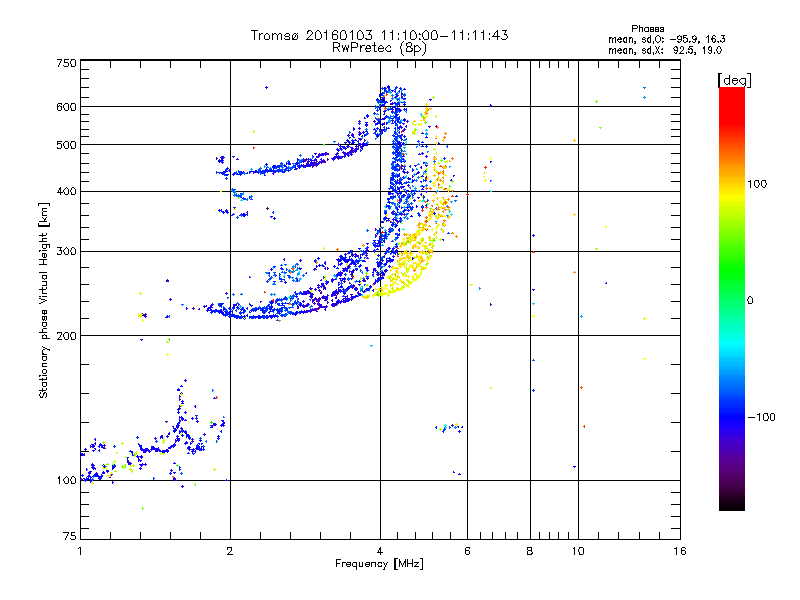Image resolution: width=800 pixels, height=600 pixels.
Task: Click the 'mean, sd,O: -95.9, 16.3' text
Action: [666, 39]
